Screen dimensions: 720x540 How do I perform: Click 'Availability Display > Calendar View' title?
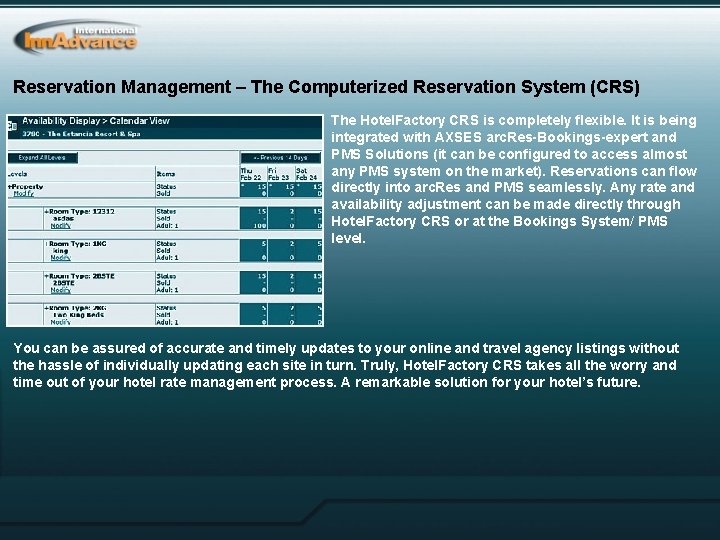point(96,121)
